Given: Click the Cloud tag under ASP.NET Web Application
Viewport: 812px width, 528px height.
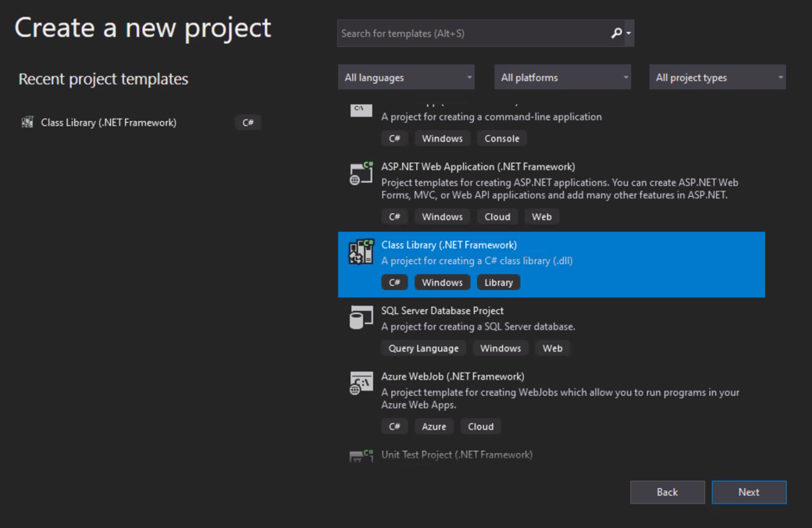Looking at the screenshot, I should coord(497,216).
